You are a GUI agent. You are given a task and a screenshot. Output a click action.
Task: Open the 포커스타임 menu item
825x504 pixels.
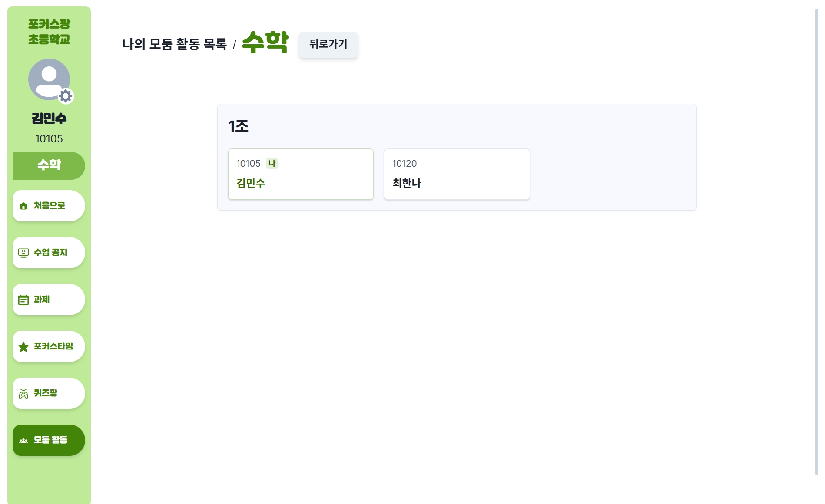tap(49, 346)
